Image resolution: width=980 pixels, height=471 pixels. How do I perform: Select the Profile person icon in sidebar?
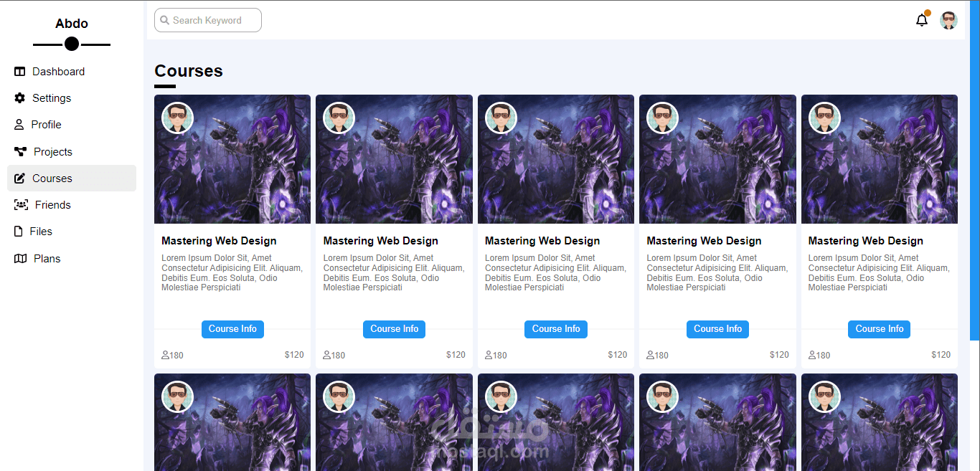tap(19, 125)
